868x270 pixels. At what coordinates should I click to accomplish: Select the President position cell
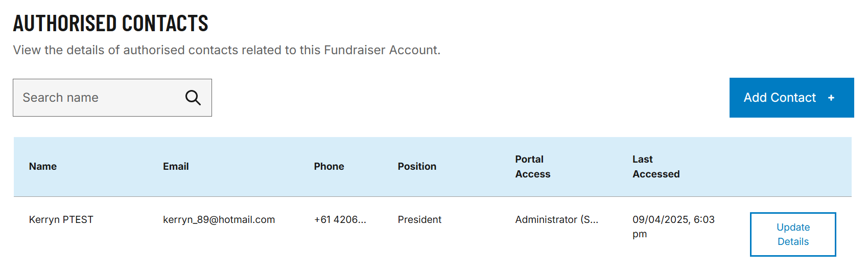[419, 220]
